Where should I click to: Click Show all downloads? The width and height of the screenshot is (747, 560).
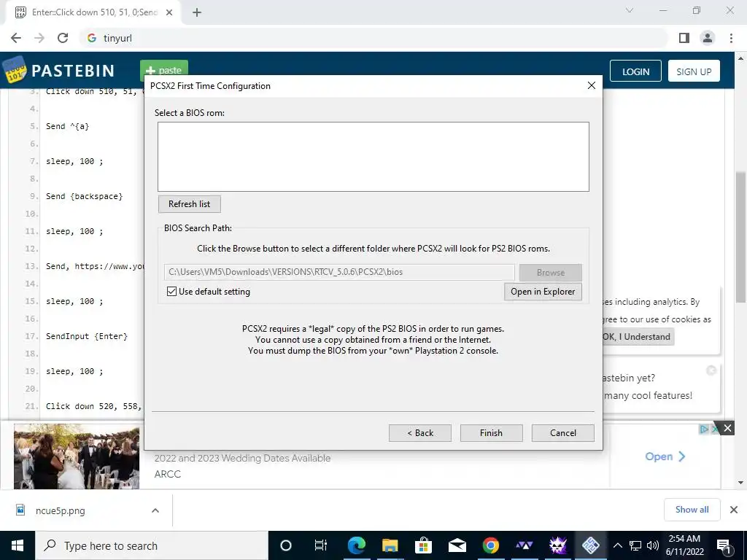692,510
